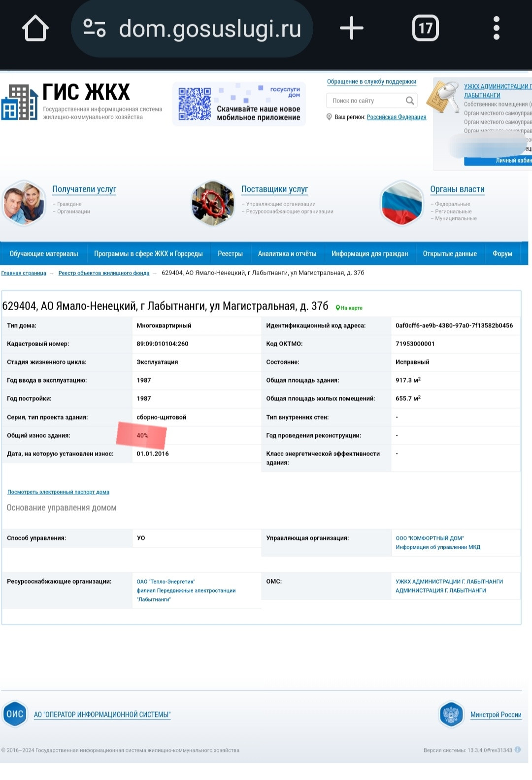Image resolution: width=532 pixels, height=780 pixels.
Task: Click the ГИС ЖКХ building logo
Action: point(20,103)
